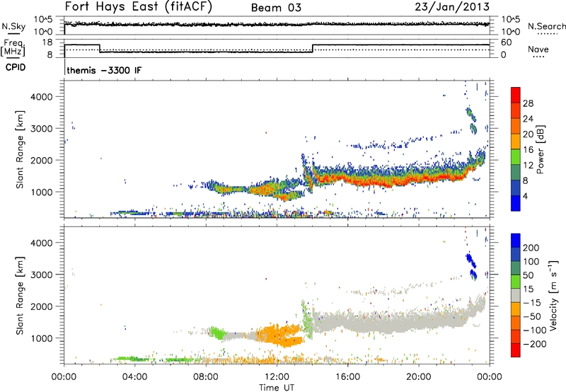Click the '20:00' time axis tick label
The image size is (566, 392).
click(x=419, y=377)
